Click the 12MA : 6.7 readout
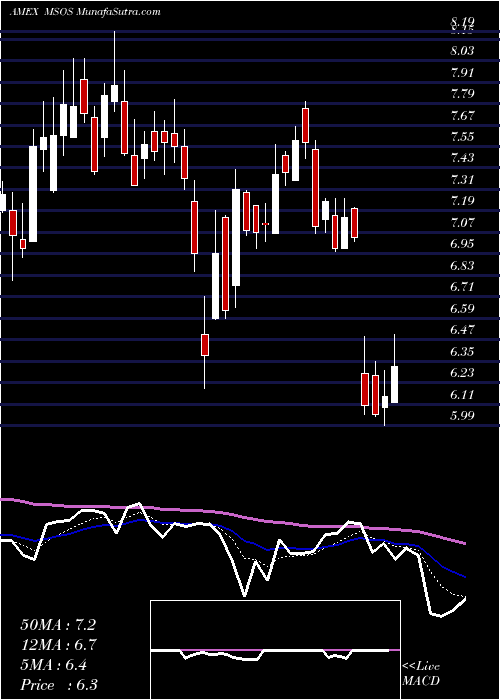500x700 pixels. [59, 645]
